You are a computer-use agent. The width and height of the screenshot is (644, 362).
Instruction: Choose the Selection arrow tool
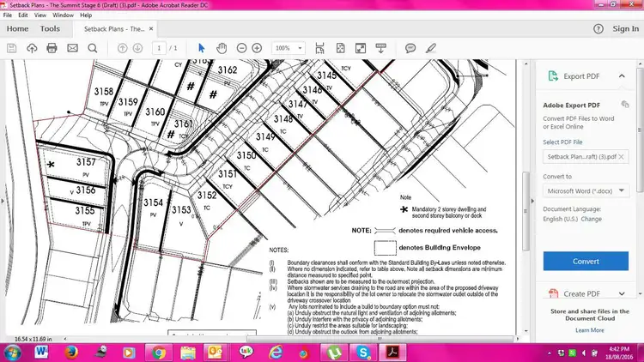pyautogui.click(x=202, y=48)
